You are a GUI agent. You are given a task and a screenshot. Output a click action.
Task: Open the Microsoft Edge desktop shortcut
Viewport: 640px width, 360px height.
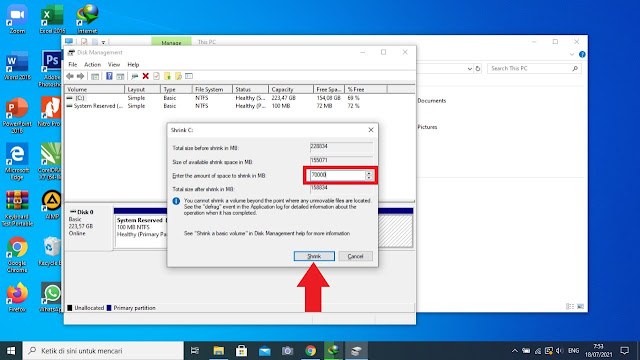click(x=17, y=161)
